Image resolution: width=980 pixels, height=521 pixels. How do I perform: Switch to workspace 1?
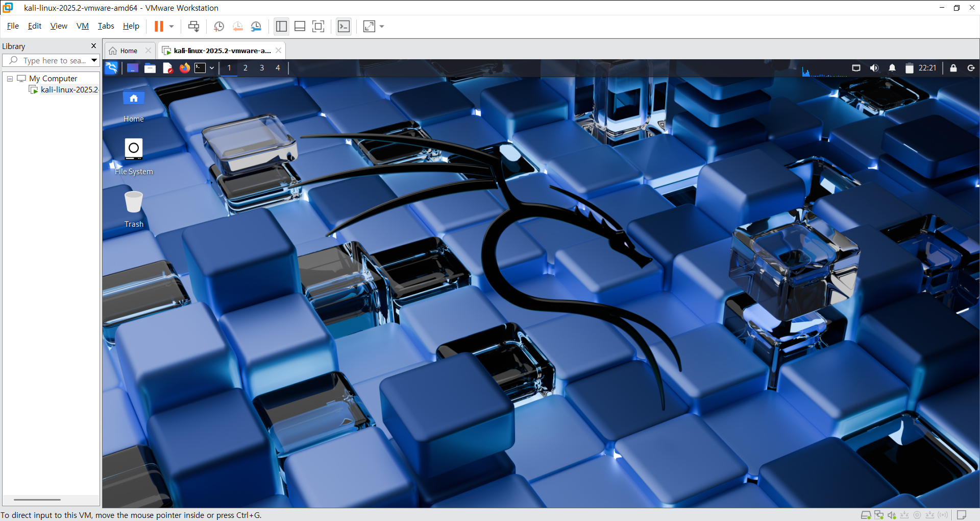tap(229, 68)
